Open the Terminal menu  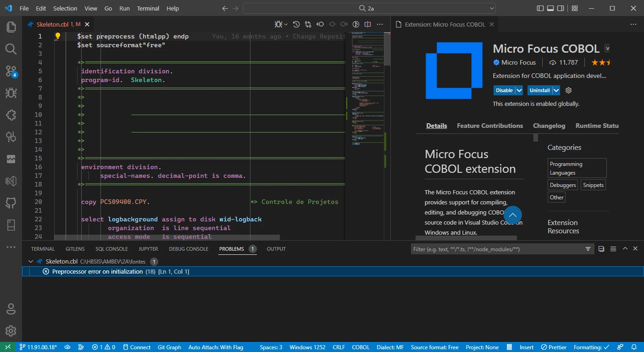click(148, 8)
